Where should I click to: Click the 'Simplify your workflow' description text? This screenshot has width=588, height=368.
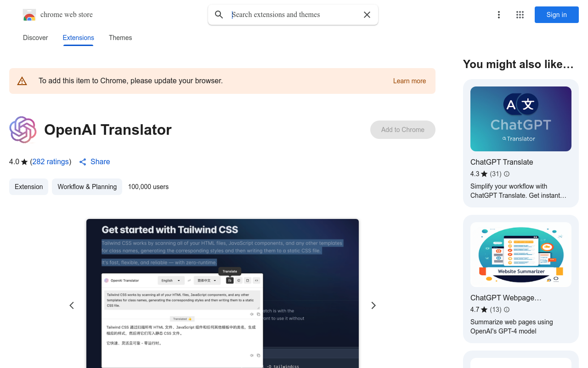[518, 191]
